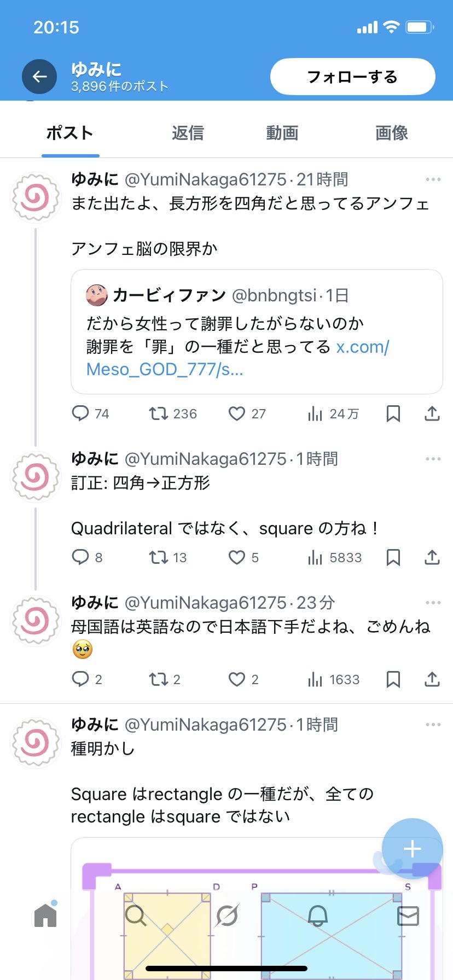The height and width of the screenshot is (980, 453).
Task: Bookmark the 21時間 post
Action: [x=393, y=413]
